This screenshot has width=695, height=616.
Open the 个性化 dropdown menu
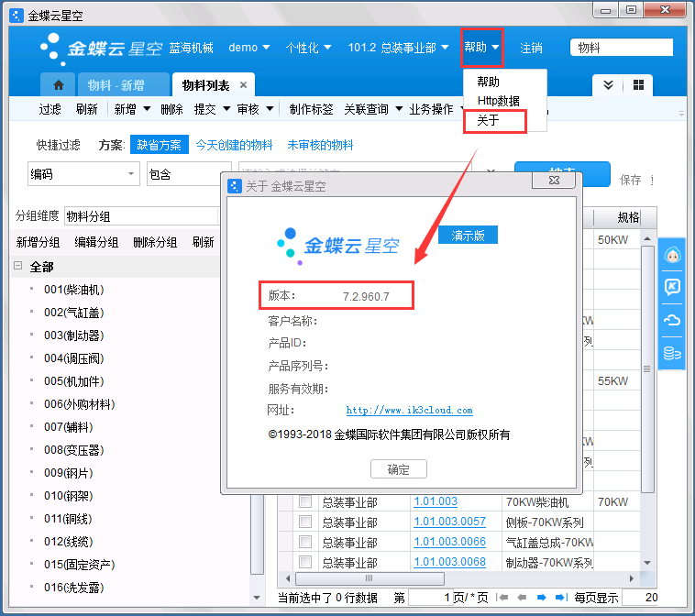tap(308, 48)
